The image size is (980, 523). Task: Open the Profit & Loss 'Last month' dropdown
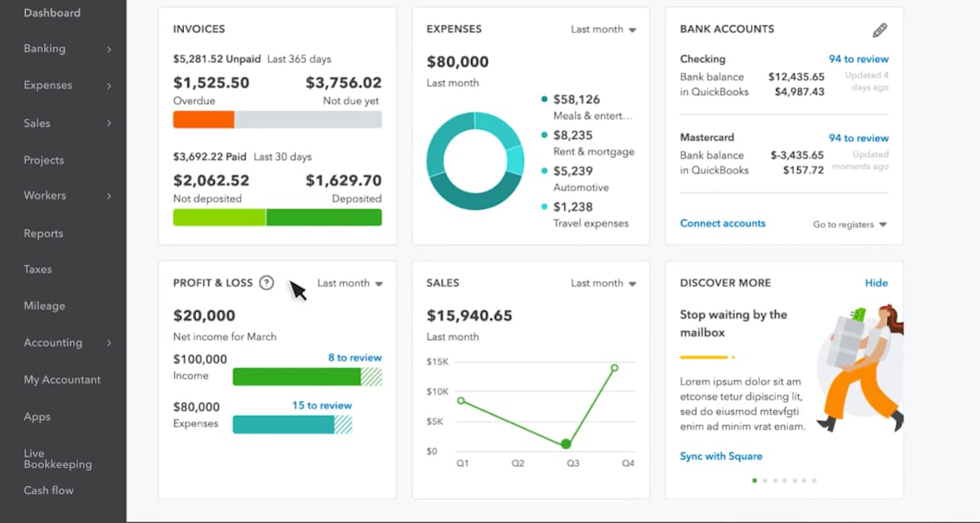pos(350,283)
